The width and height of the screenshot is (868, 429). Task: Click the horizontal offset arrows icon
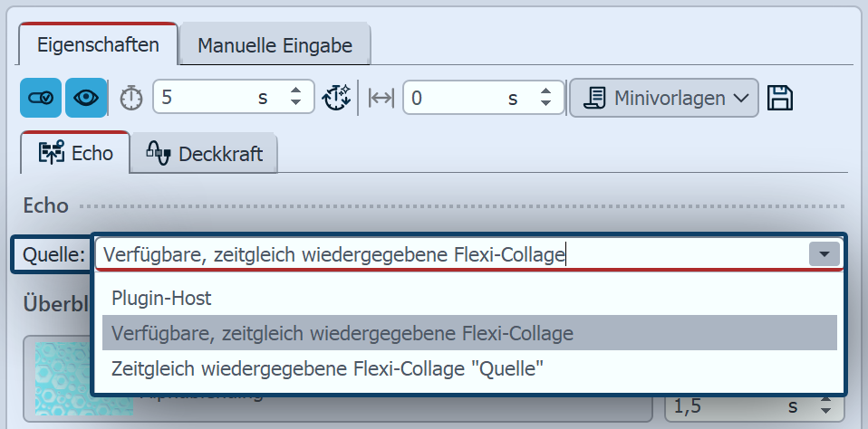381,98
